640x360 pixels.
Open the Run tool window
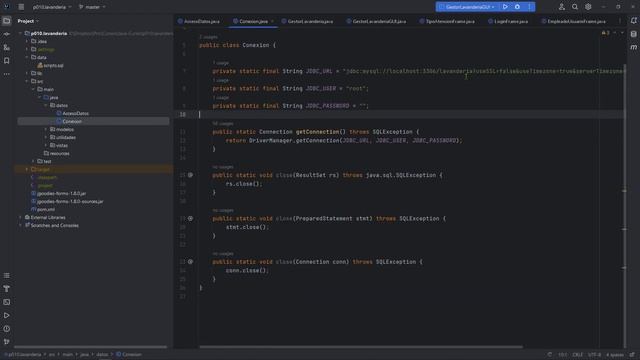7,316
